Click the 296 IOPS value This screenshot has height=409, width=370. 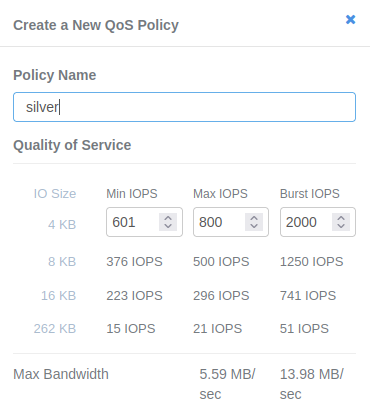[x=221, y=296]
